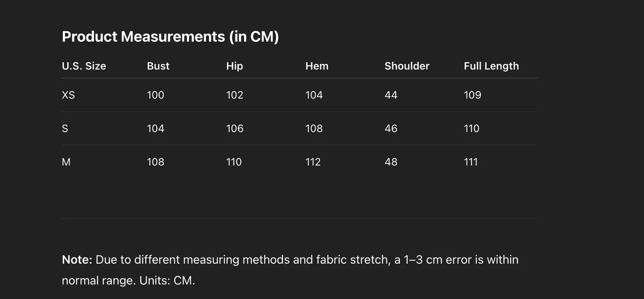The height and width of the screenshot is (299, 644).
Task: Click the Hem column header
Action: coord(317,66)
